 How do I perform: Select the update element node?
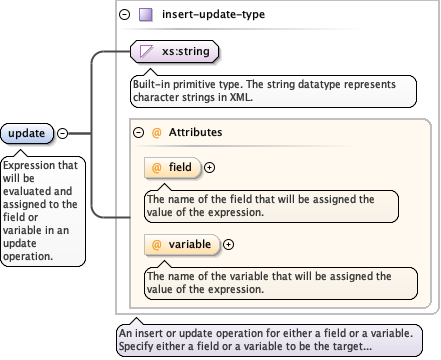27,133
